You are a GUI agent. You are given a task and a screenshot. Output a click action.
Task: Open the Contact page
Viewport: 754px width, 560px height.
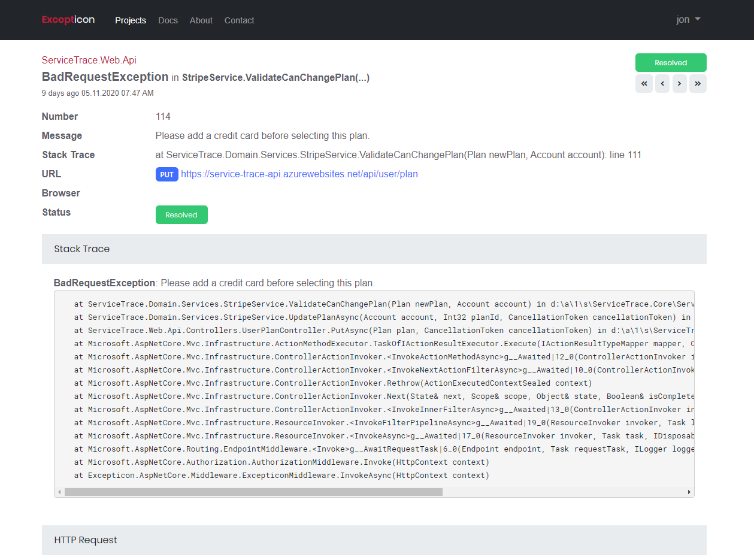coord(239,20)
